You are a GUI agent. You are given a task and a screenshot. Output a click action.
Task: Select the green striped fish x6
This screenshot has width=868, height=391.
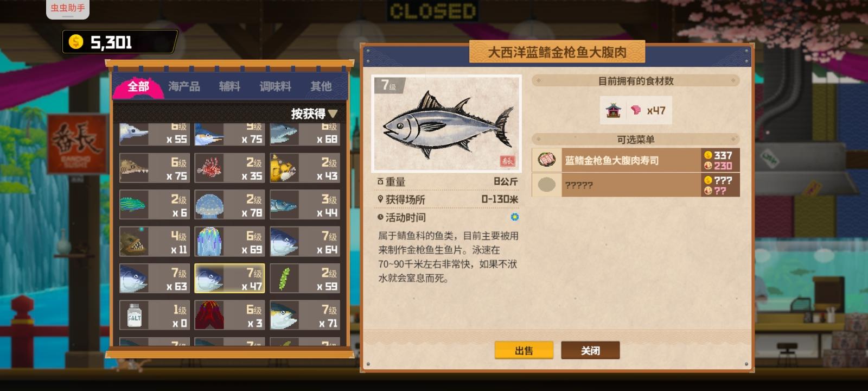[x=154, y=205]
